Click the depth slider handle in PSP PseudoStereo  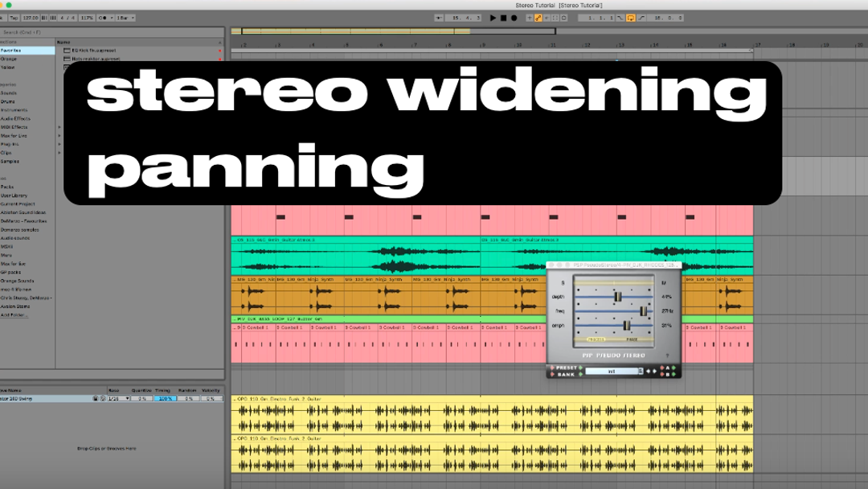(x=618, y=297)
